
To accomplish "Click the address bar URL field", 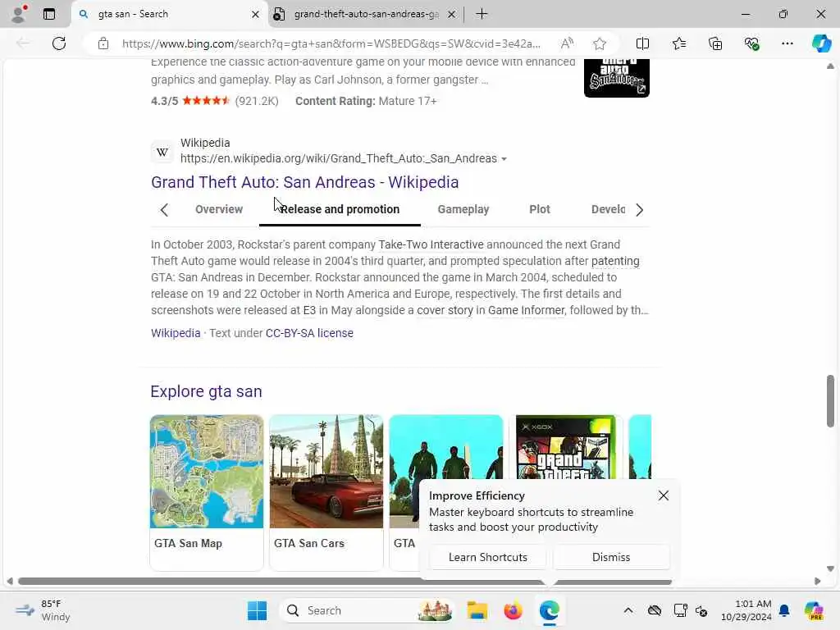I will point(331,43).
